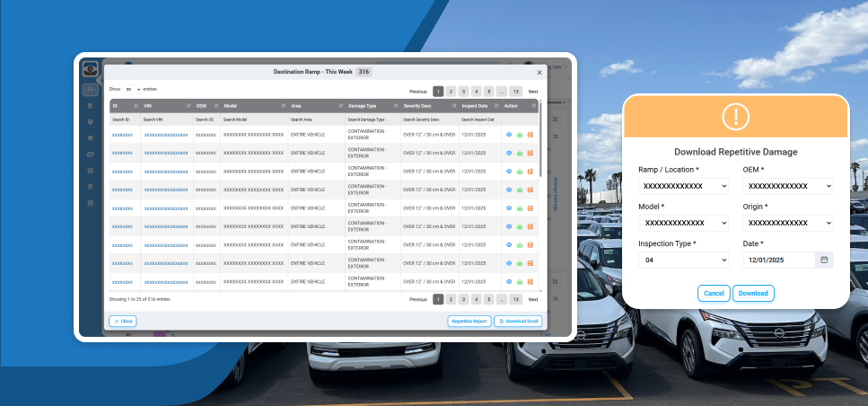Click the Download Excel button

click(518, 321)
